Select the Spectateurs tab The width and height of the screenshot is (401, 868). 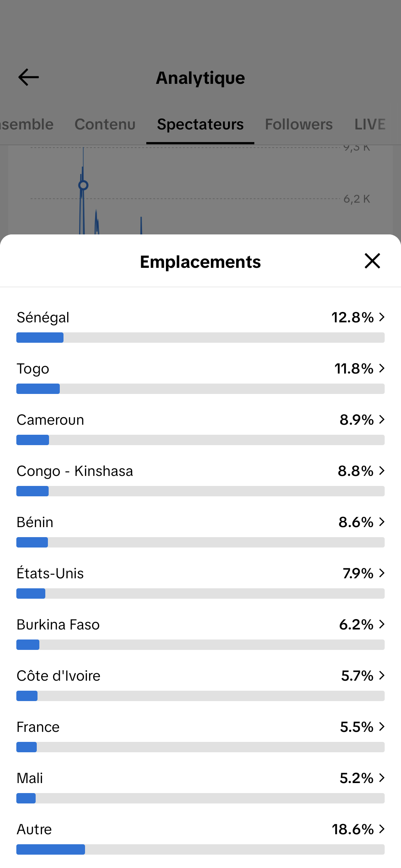[x=200, y=124]
